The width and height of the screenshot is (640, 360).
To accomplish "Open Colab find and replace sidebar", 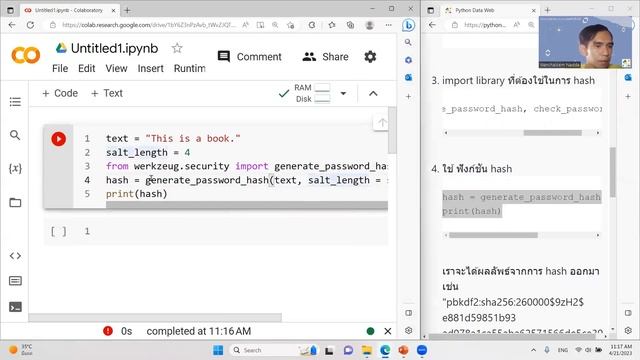I will tap(15, 135).
